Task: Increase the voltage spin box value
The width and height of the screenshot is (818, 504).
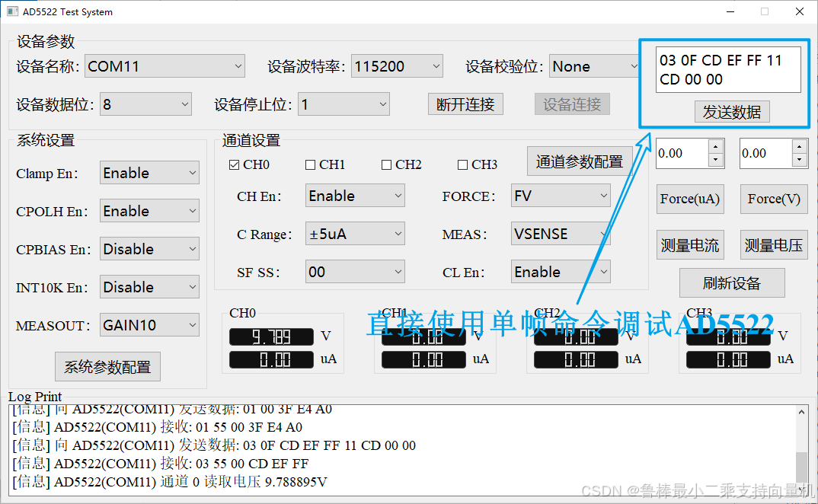Action: (799, 147)
